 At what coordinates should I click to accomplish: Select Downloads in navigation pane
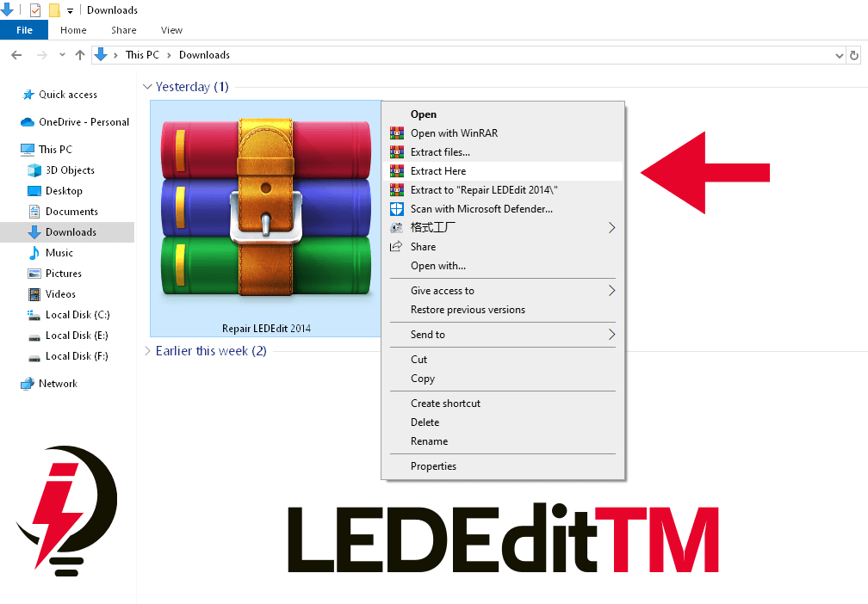click(x=67, y=232)
